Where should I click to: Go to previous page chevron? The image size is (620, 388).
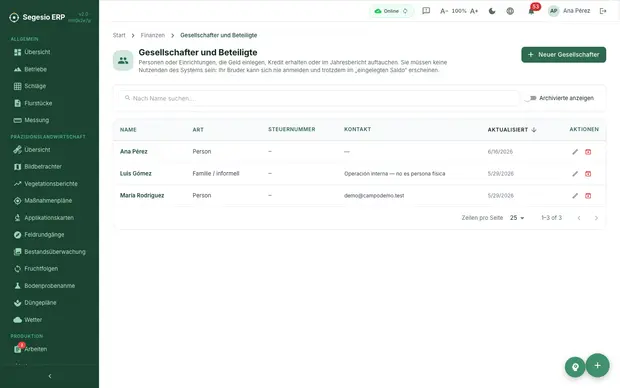coord(579,218)
